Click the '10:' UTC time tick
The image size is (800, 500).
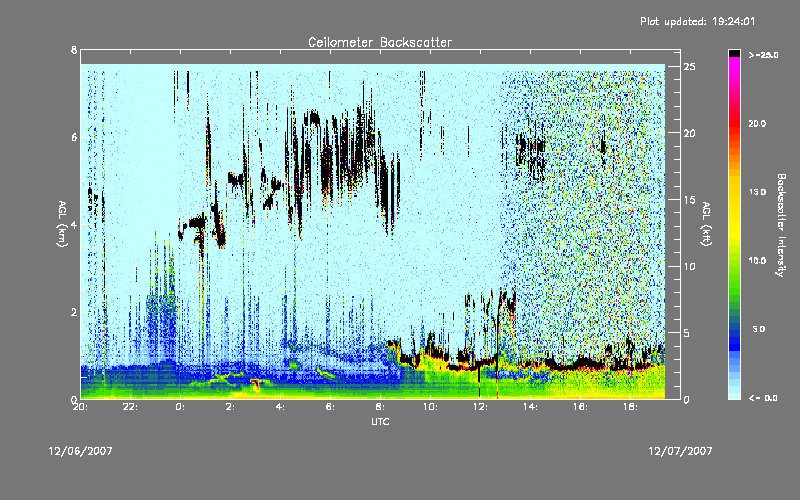[x=430, y=407]
